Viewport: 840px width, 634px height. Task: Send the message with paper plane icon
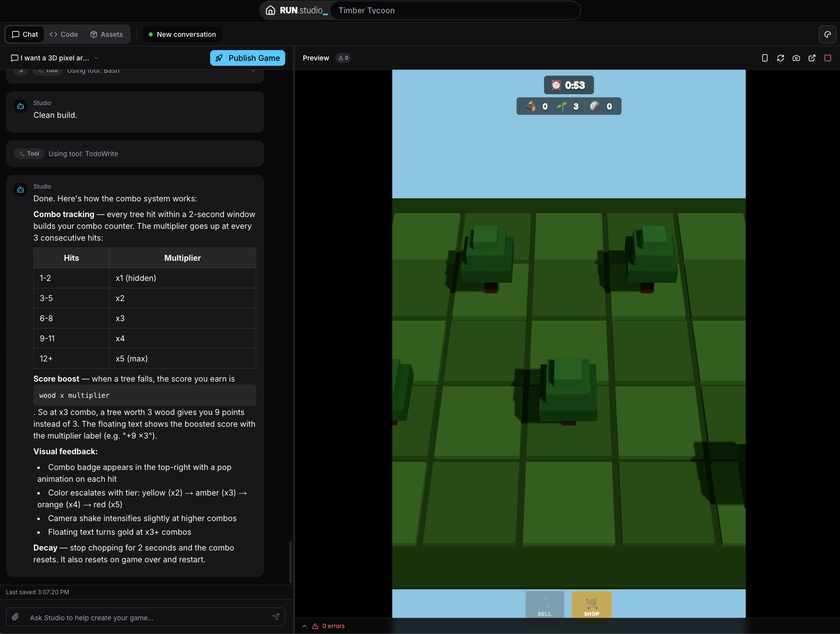click(276, 617)
